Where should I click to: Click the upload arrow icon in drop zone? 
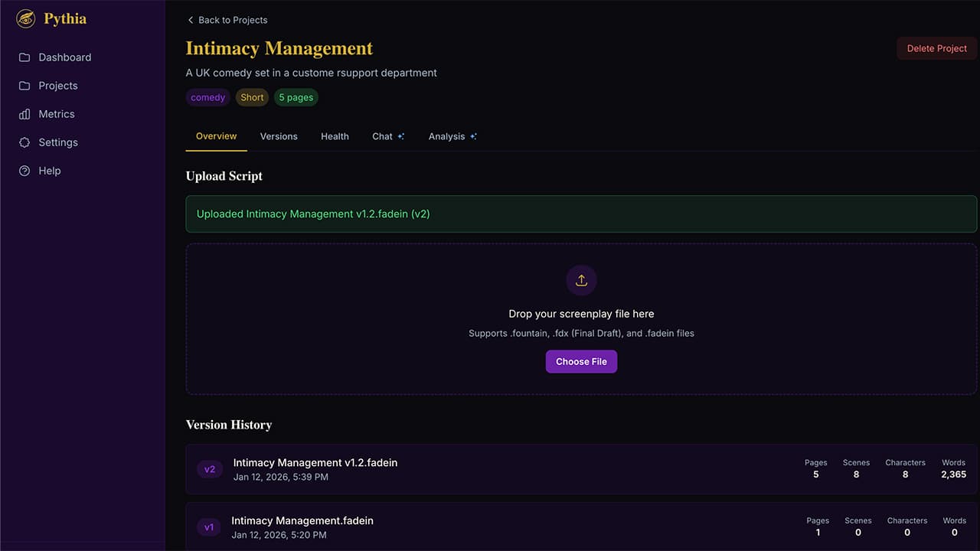581,281
